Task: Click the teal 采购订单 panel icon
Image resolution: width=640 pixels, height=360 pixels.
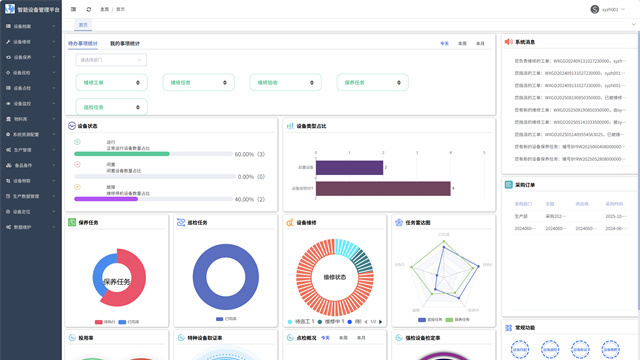Action: (509, 184)
